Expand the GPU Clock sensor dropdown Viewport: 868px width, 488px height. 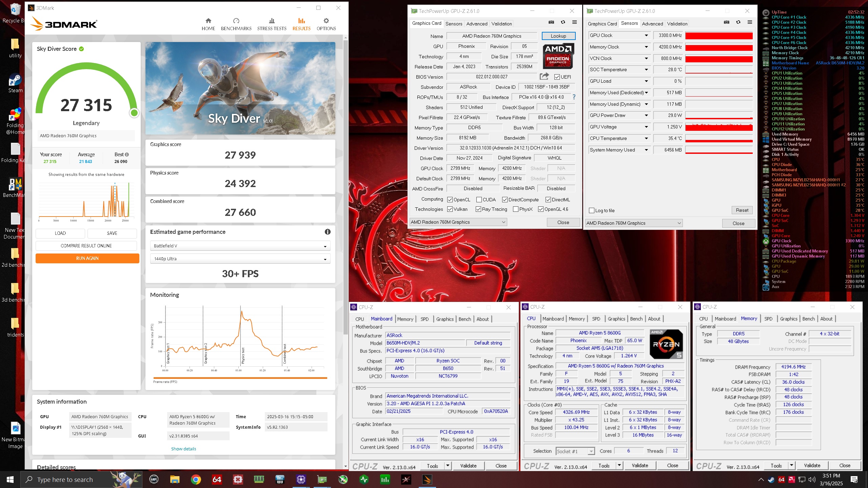(646, 35)
